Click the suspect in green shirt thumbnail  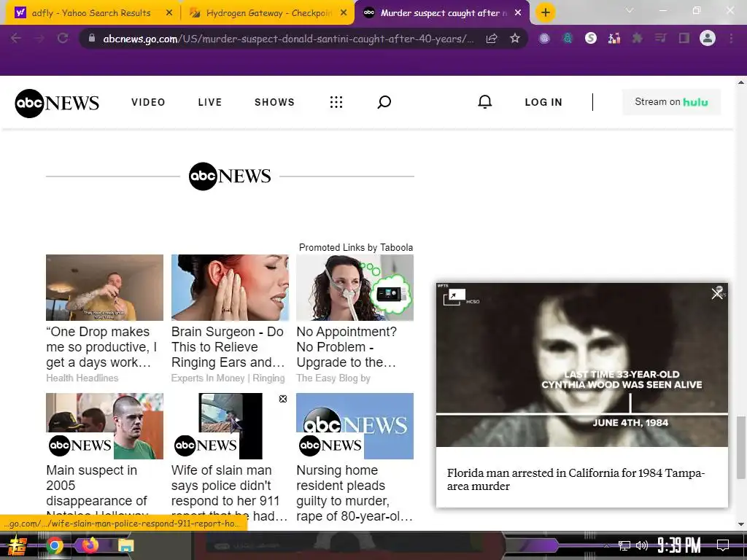(104, 426)
